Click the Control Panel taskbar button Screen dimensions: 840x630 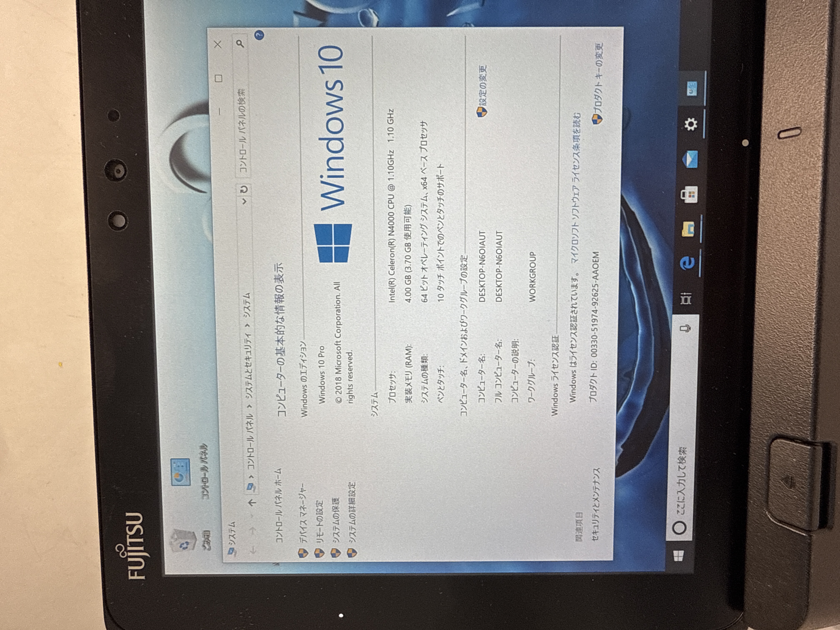692,89
